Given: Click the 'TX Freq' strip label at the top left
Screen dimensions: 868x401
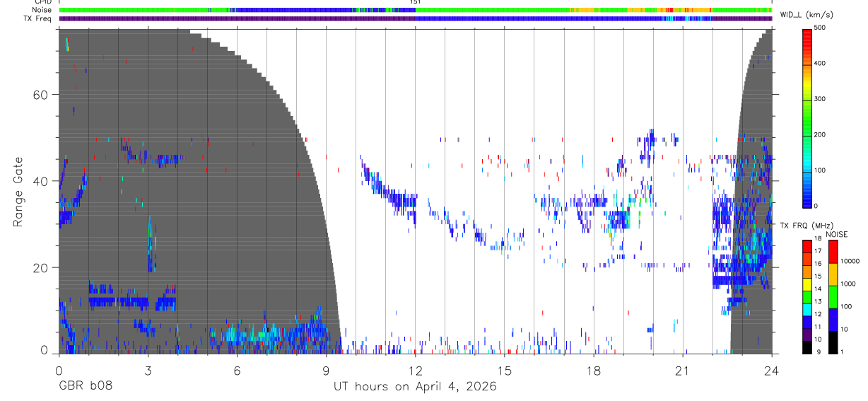Looking at the screenshot, I should click(x=38, y=18).
